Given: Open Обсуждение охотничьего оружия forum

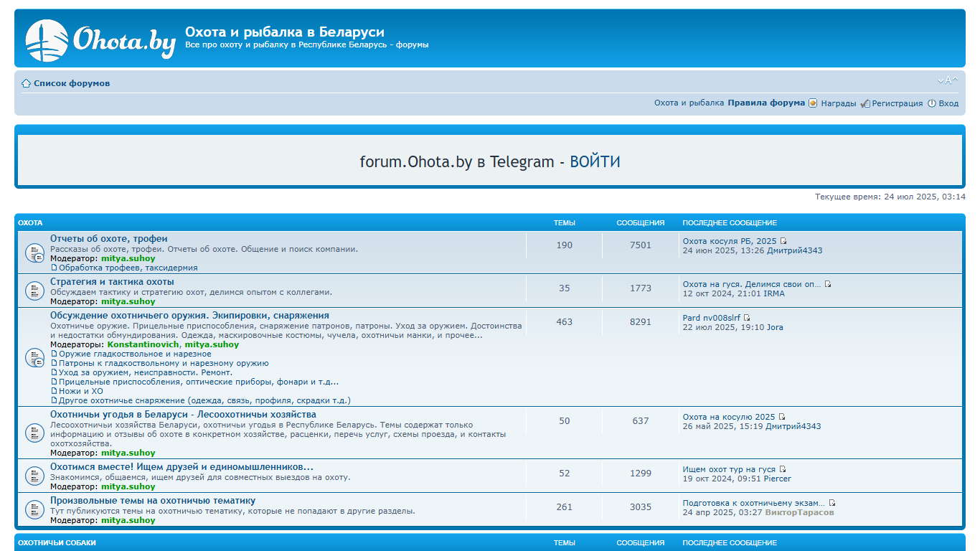Looking at the screenshot, I should tap(189, 316).
